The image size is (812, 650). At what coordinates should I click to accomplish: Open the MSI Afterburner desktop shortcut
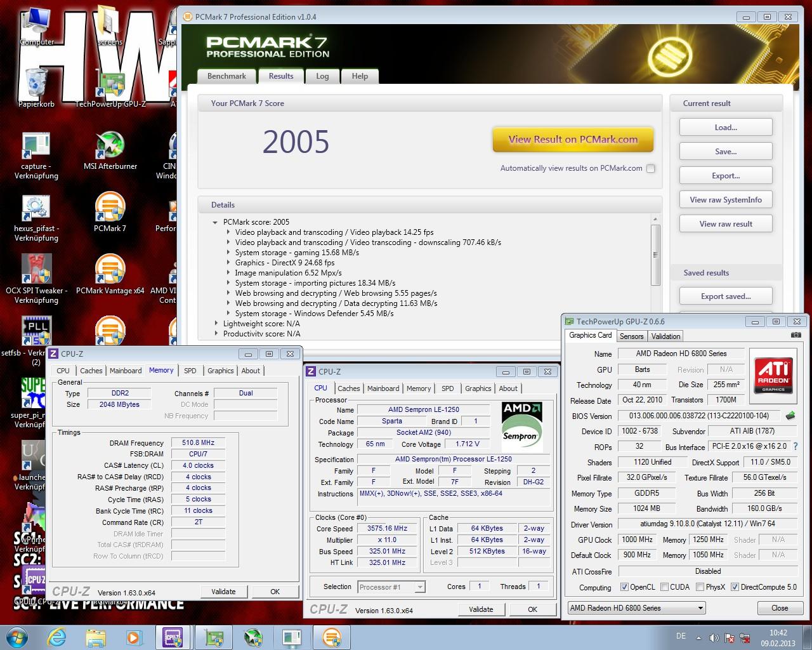click(110, 151)
